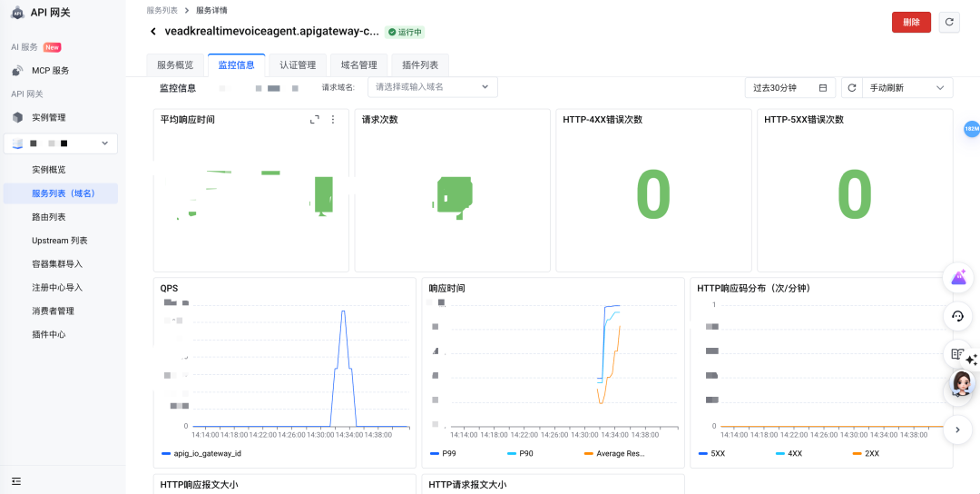Click the HTTP-5XX错误次数 panel title
Viewport: 980px width, 494px height.
click(804, 120)
